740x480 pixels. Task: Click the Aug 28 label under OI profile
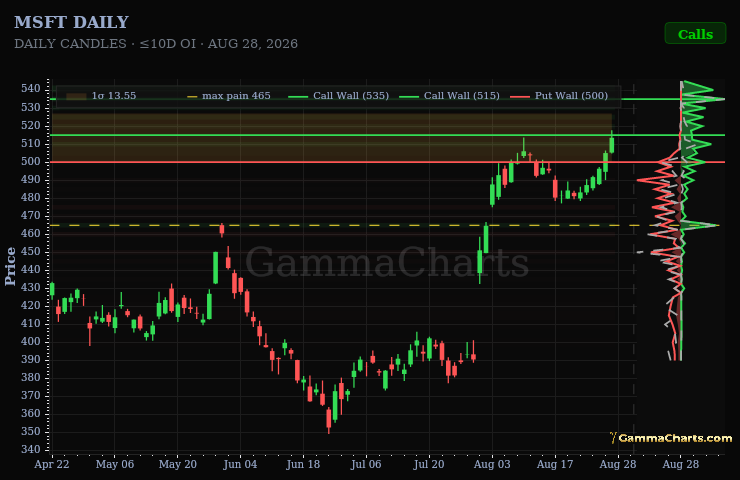(x=681, y=464)
